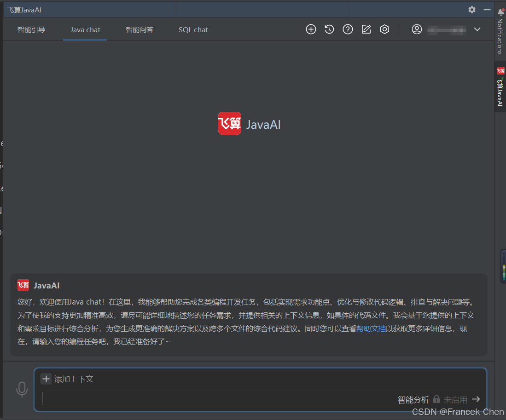Open the 帮助文档 link
The image size is (506, 420).
(371, 328)
